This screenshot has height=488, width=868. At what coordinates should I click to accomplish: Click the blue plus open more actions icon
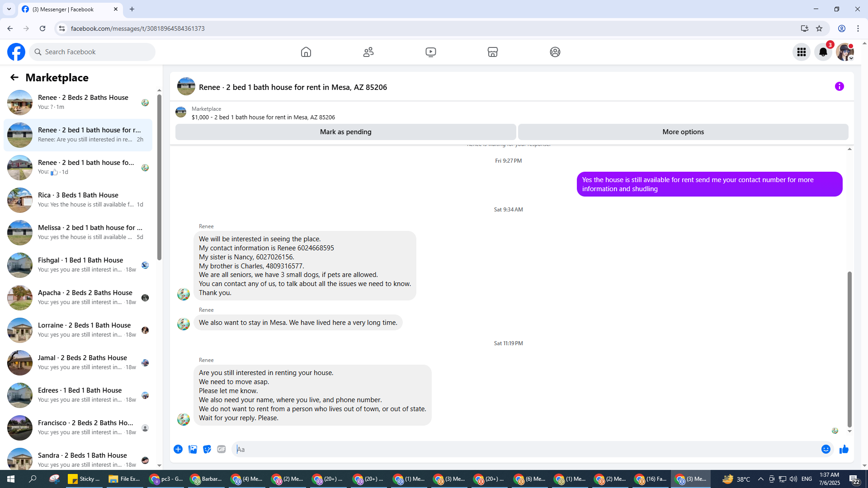tap(178, 449)
